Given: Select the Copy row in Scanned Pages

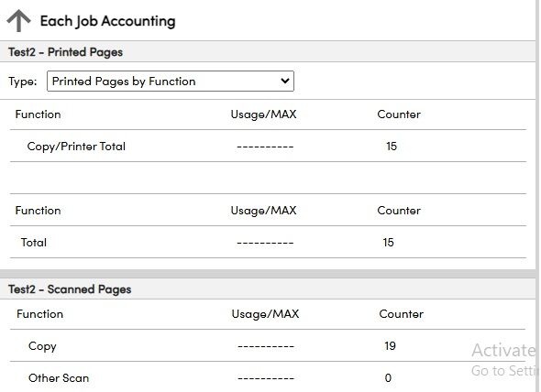Looking at the screenshot, I should (x=268, y=346).
